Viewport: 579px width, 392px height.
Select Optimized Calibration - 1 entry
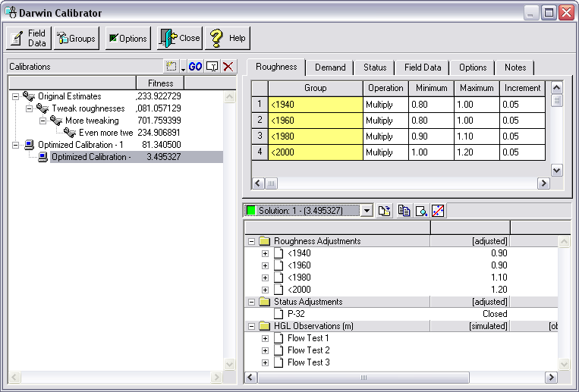pos(80,145)
